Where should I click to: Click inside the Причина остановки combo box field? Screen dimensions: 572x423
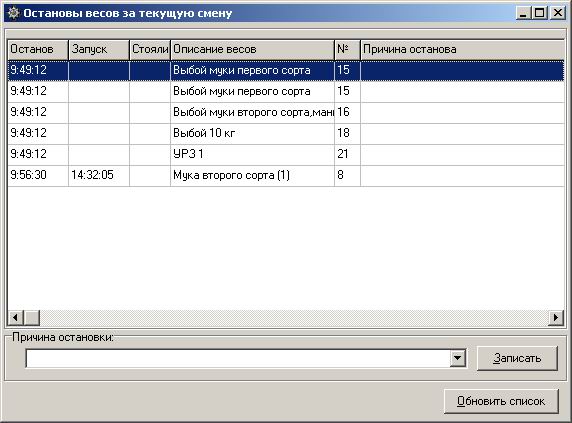[x=238, y=358]
